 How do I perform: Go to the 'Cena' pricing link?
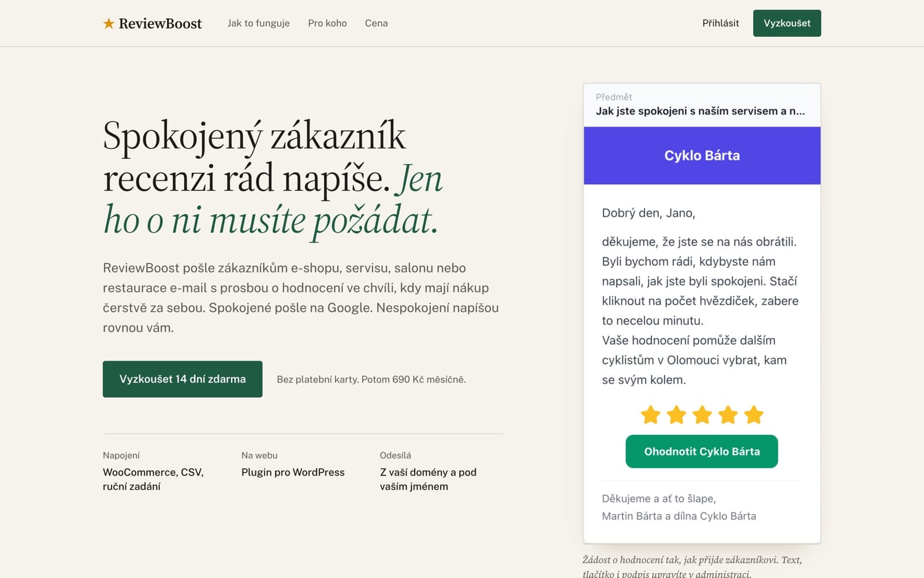(377, 23)
